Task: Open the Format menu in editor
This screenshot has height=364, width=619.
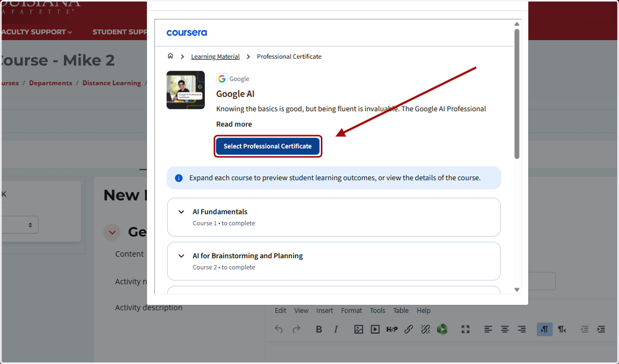Action: tap(351, 310)
